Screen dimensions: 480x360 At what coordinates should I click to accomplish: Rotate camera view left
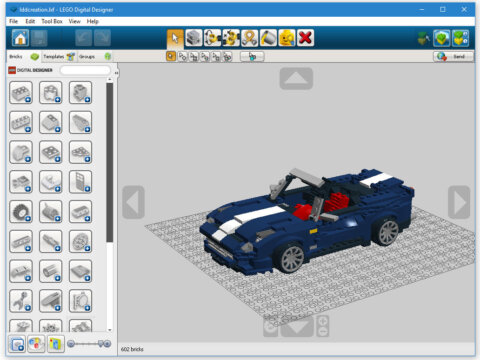point(133,202)
